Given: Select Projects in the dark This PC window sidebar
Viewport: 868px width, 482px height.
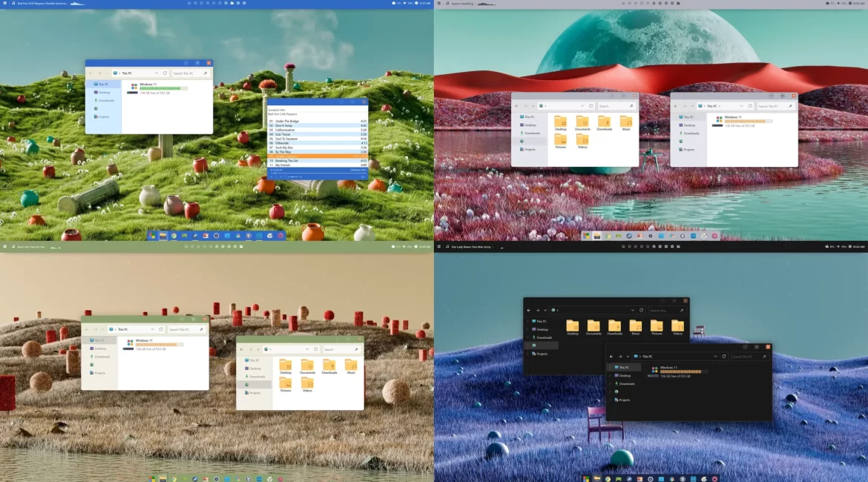Looking at the screenshot, I should [x=625, y=400].
